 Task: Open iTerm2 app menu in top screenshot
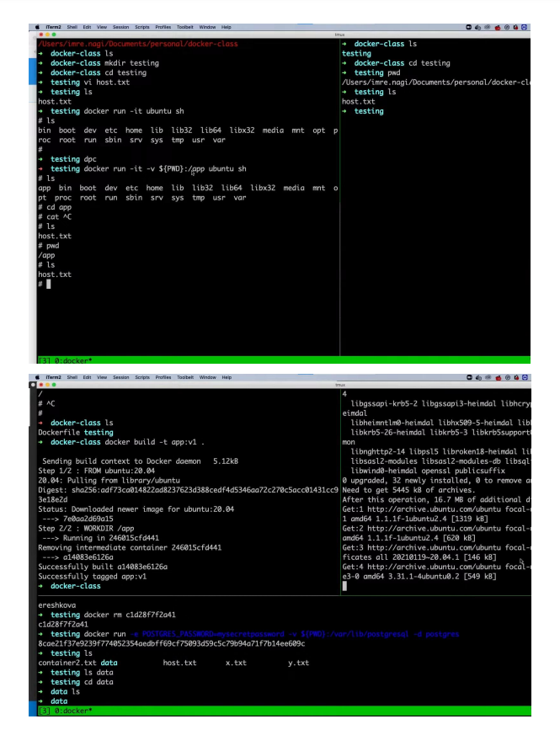click(53, 27)
